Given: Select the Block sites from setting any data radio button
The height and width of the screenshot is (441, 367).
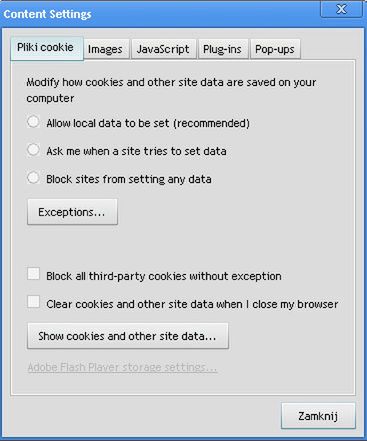Looking at the screenshot, I should [x=33, y=178].
